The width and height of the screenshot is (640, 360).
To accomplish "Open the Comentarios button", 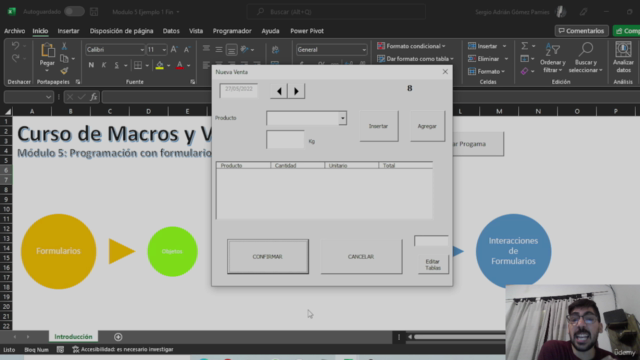I will tap(582, 31).
